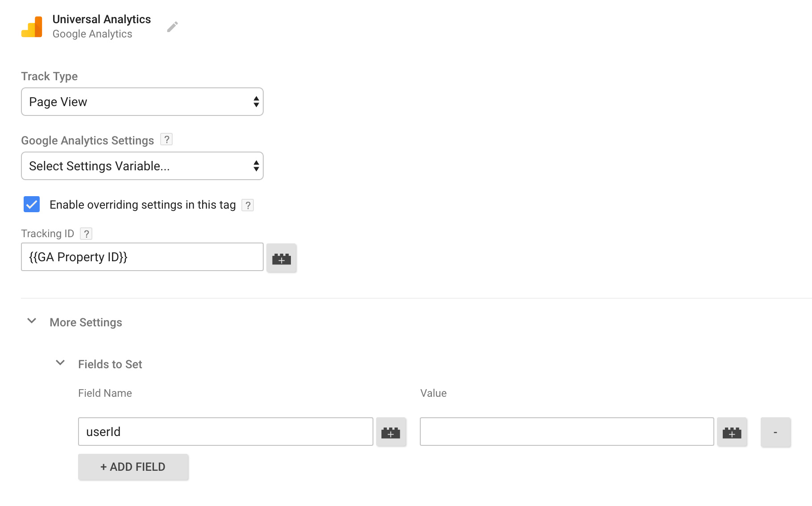Click the Universal Analytics tag title
Image resolution: width=812 pixels, height=506 pixels.
coord(102,19)
